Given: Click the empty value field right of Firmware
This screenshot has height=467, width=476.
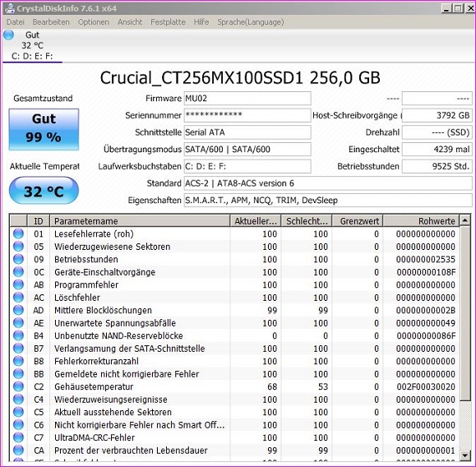Looking at the screenshot, I should tap(437, 99).
